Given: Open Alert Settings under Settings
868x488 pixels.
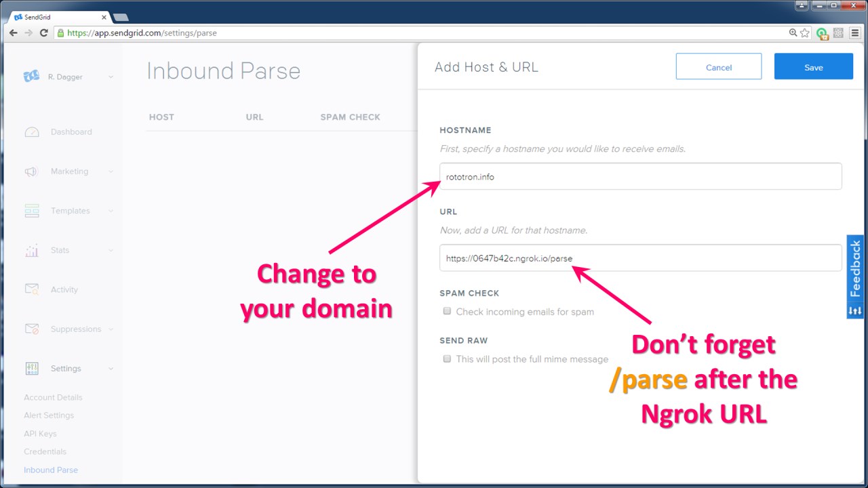Looking at the screenshot, I should (49, 415).
